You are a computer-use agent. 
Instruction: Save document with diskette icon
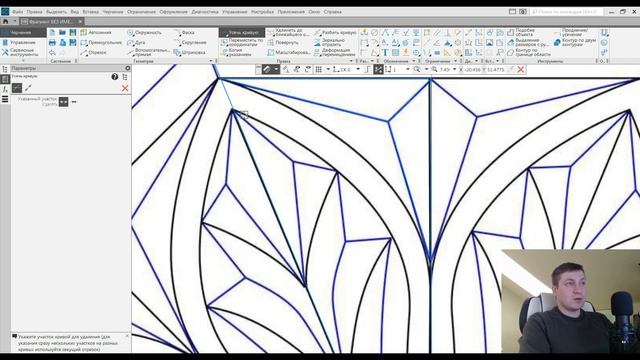tap(73, 32)
